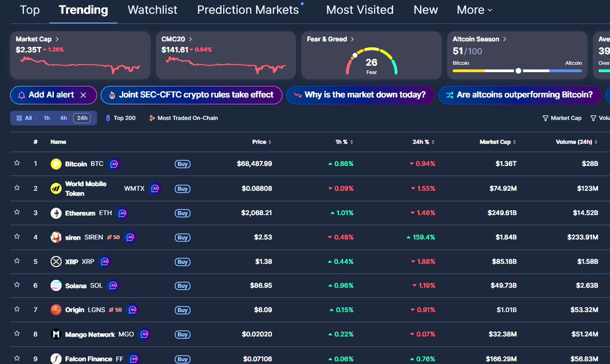The width and height of the screenshot is (610, 364).
Task: Click the Bitcoin coin logo
Action: [x=56, y=164]
